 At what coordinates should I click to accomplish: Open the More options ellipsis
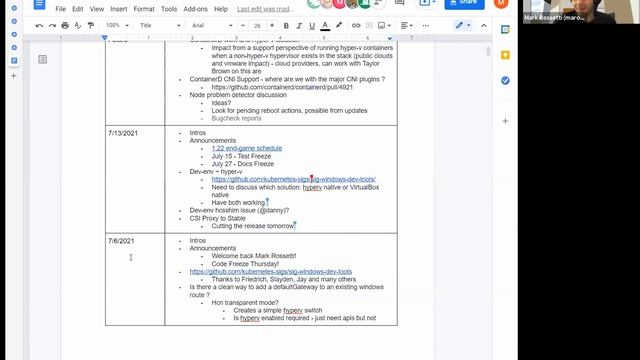(426, 26)
